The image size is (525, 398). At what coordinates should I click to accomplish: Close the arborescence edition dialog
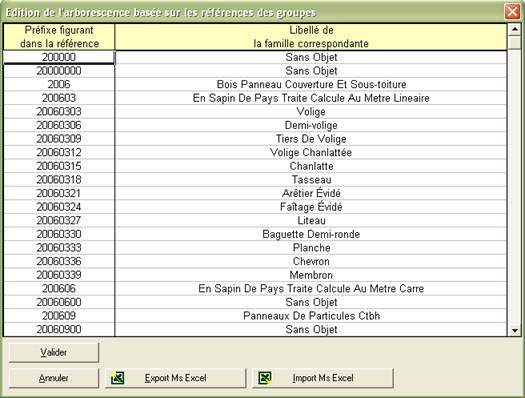(x=512, y=12)
